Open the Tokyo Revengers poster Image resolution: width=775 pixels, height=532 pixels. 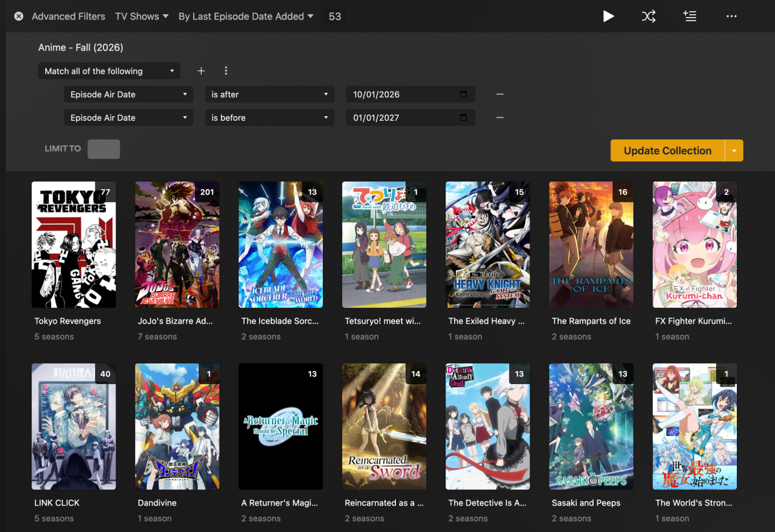coord(74,245)
